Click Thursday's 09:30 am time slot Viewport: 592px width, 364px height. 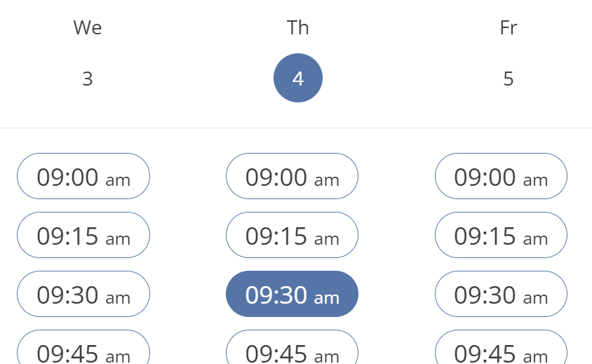pos(292,295)
